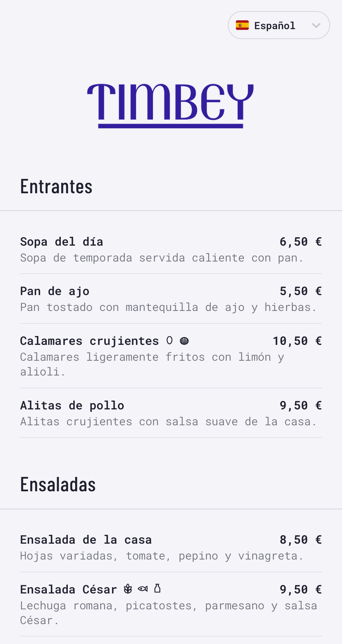Image resolution: width=342 pixels, height=644 pixels.
Task: Click the egg allergen icon beside Calamares crujientes
Action: click(170, 340)
